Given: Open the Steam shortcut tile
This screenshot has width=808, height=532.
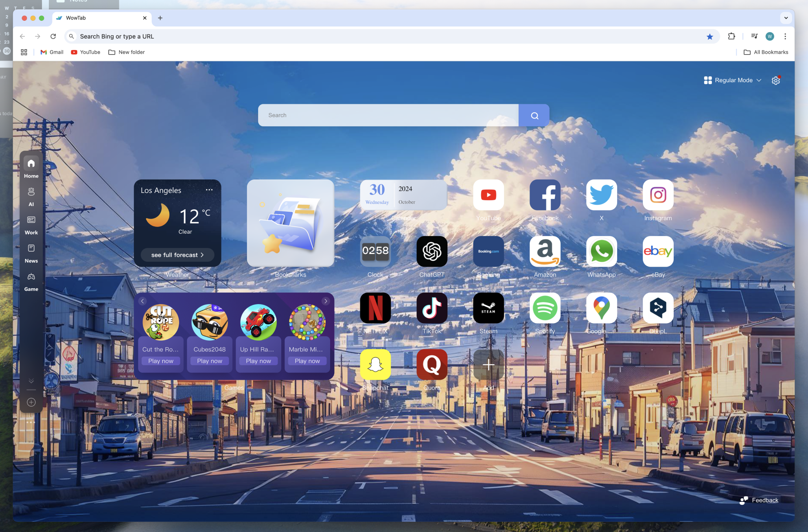Looking at the screenshot, I should [488, 308].
